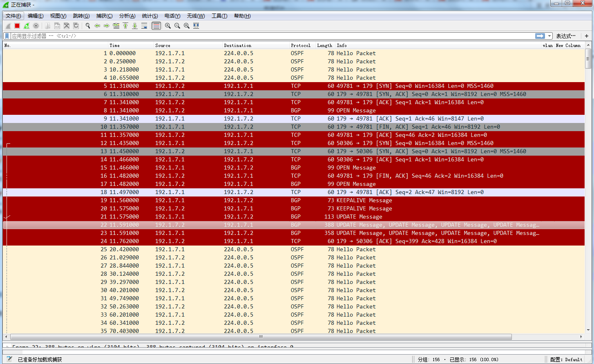
Task: Find a packet with magnifier icon
Action: pyautogui.click(x=88, y=26)
